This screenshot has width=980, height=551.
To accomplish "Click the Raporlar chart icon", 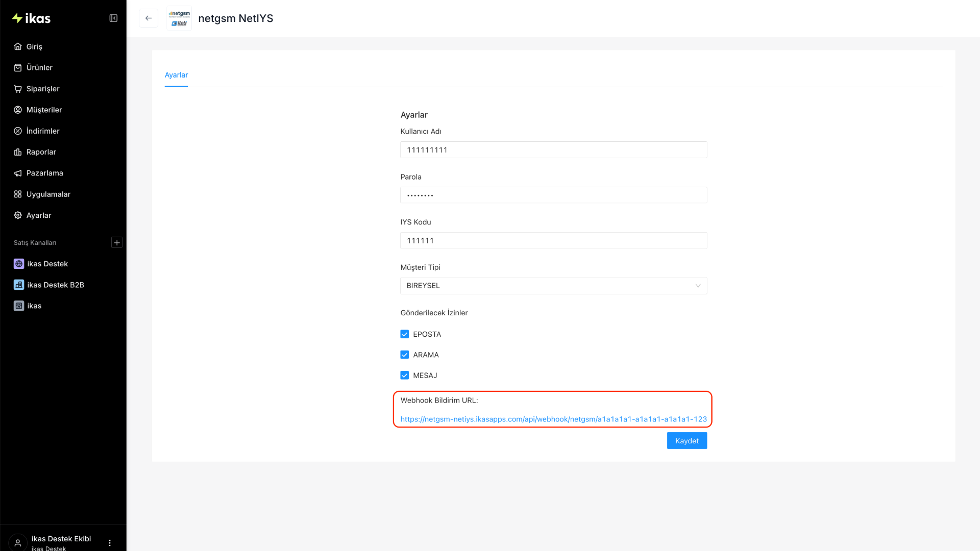I will pyautogui.click(x=18, y=152).
